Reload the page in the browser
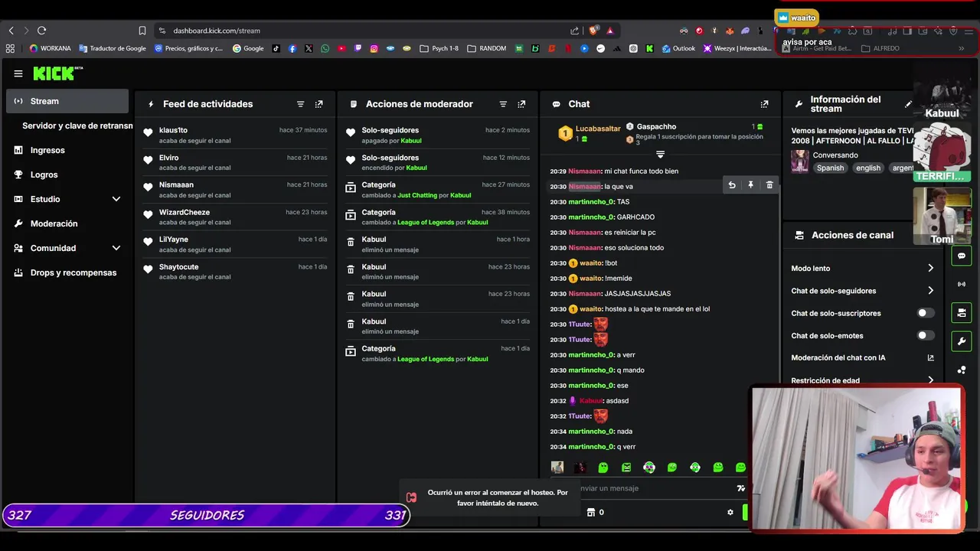The width and height of the screenshot is (980, 551). pyautogui.click(x=41, y=31)
